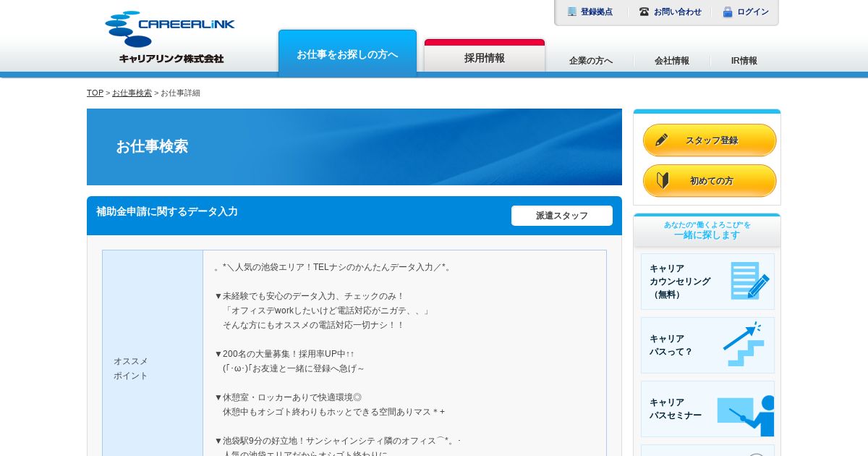
Task: Follow the TOP breadcrumb link
Action: coord(95,93)
